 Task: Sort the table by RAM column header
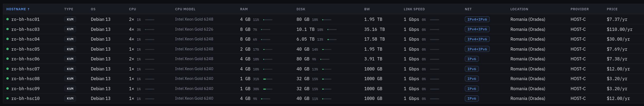[x=244, y=9]
